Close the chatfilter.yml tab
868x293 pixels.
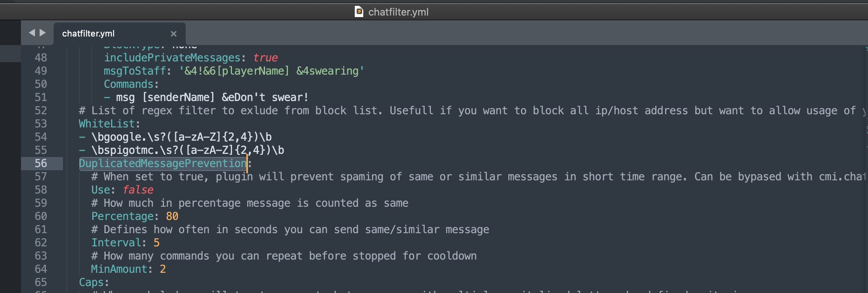pyautogui.click(x=174, y=34)
